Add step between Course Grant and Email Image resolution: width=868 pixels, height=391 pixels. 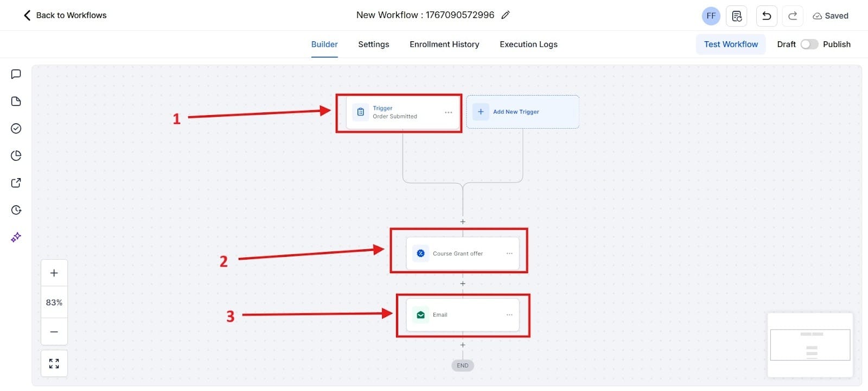(x=463, y=283)
